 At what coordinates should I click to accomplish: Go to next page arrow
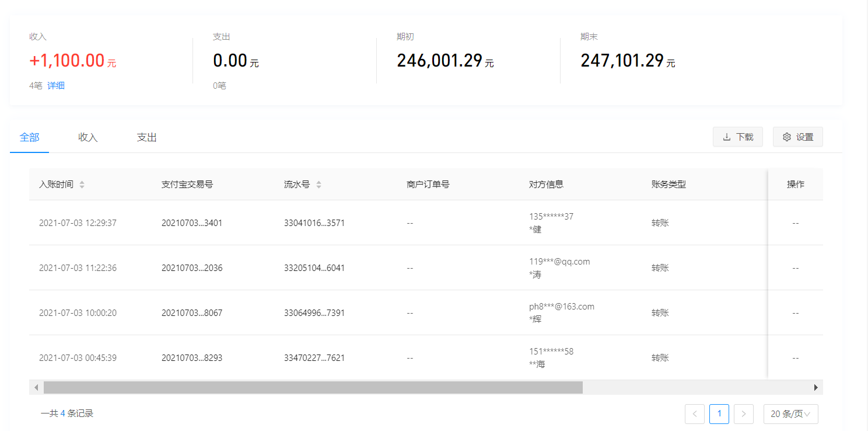(x=743, y=414)
